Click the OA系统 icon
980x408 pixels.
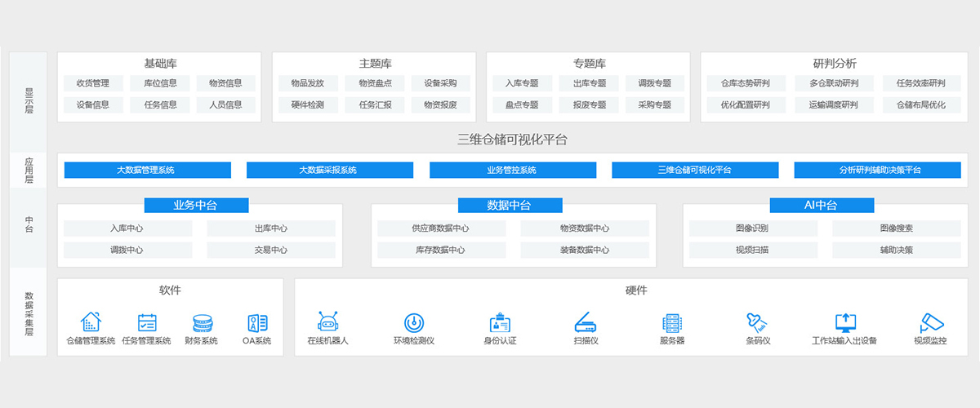(257, 322)
